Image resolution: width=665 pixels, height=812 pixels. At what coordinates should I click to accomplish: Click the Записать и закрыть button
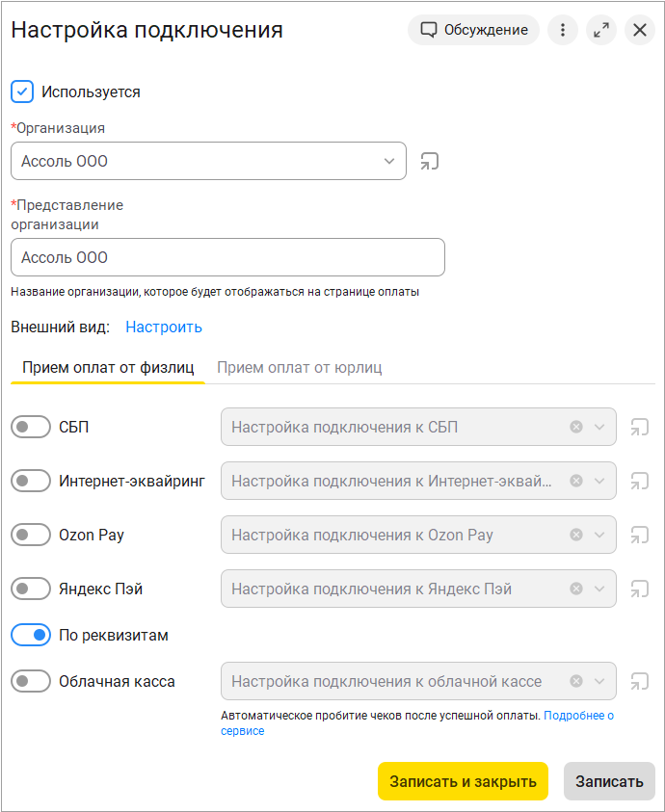tap(463, 781)
